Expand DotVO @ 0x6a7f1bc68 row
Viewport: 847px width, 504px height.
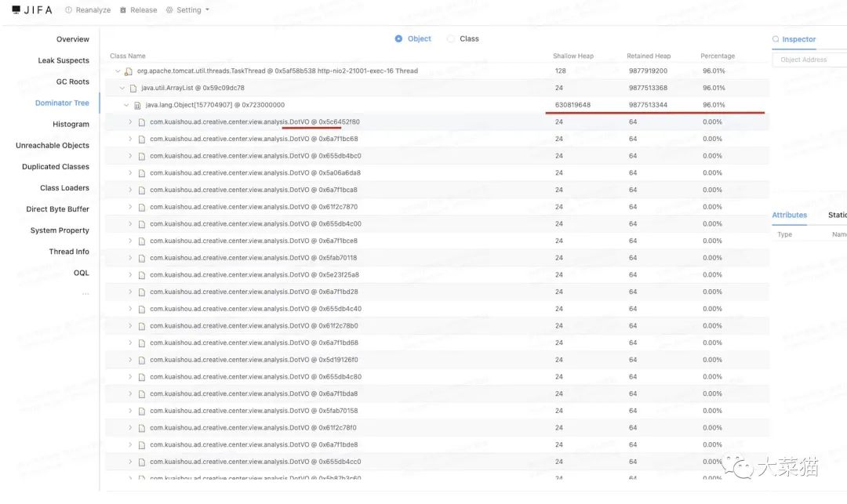pyautogui.click(x=130, y=139)
